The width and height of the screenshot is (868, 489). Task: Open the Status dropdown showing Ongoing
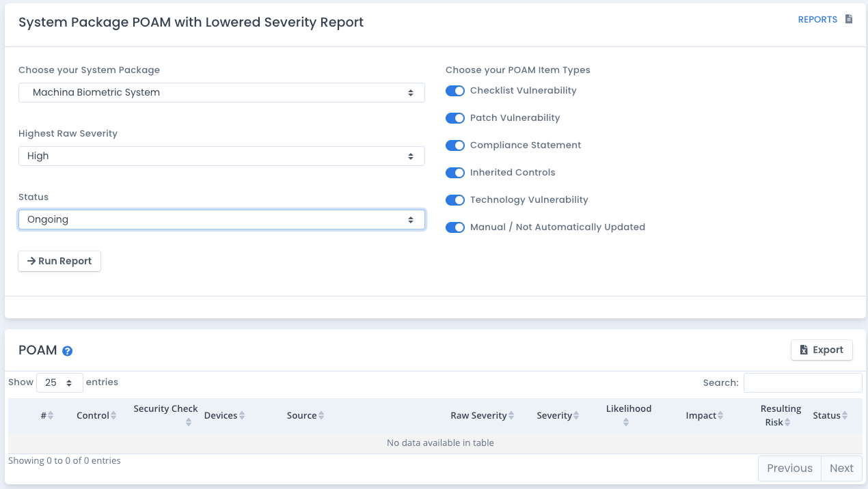pos(221,219)
